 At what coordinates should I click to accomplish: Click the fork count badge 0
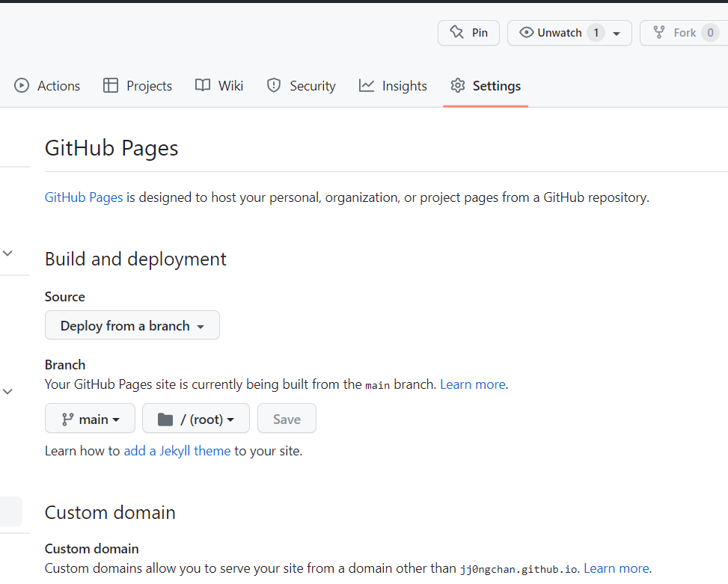[710, 33]
